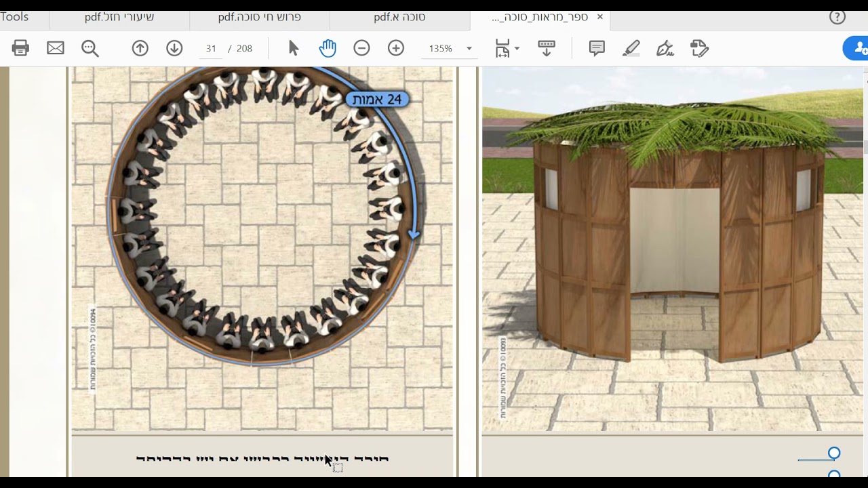Send the file by email envelope icon
The image size is (868, 488).
(56, 48)
